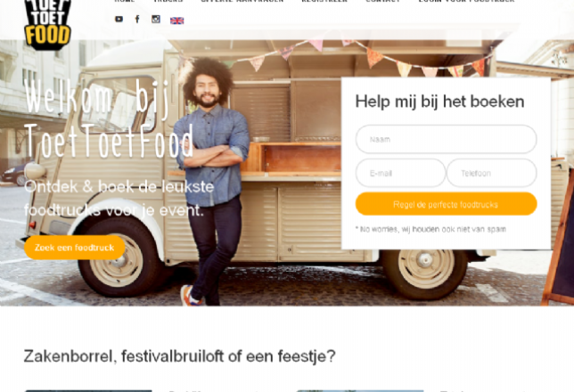This screenshot has height=392, width=574.
Task: Open the Trucks menu item
Action: point(168,1)
